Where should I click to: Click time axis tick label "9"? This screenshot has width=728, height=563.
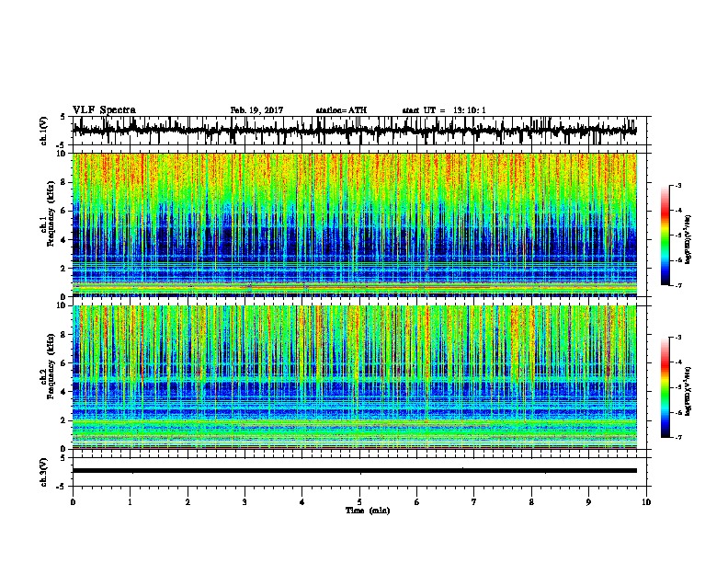click(x=588, y=502)
